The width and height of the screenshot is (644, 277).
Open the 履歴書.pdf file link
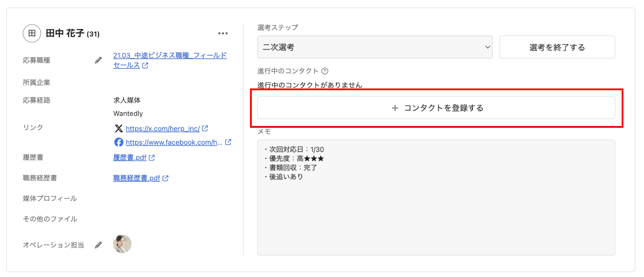[130, 158]
